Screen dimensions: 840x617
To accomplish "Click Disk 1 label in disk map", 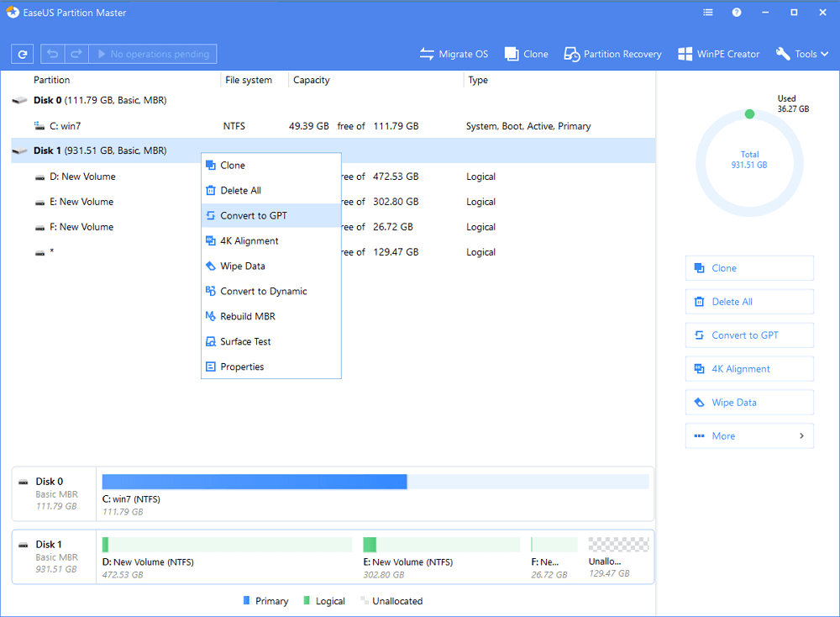I will click(49, 544).
